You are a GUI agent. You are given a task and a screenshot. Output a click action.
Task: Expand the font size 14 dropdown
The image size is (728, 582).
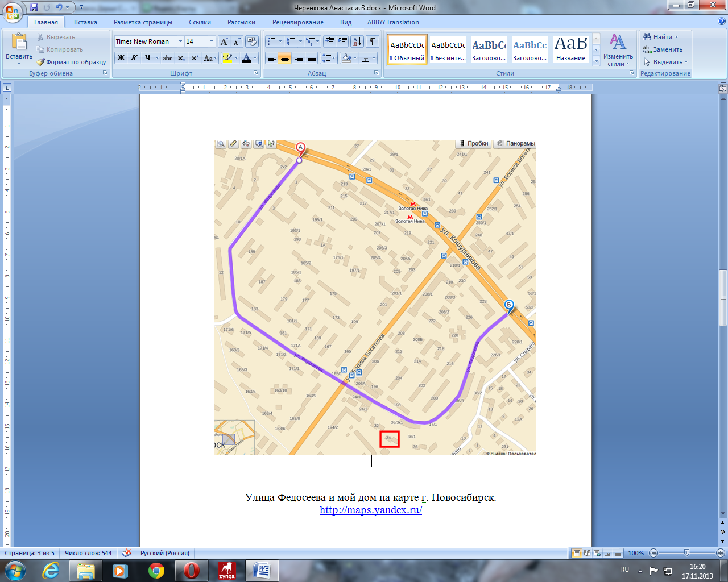[212, 41]
